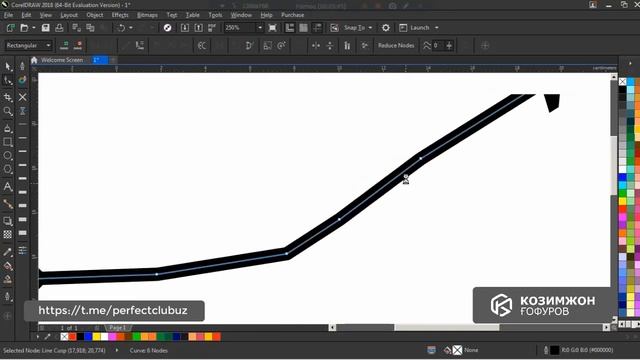The width and height of the screenshot is (640, 360).
Task: Click the Import icon
Action: click(185, 28)
